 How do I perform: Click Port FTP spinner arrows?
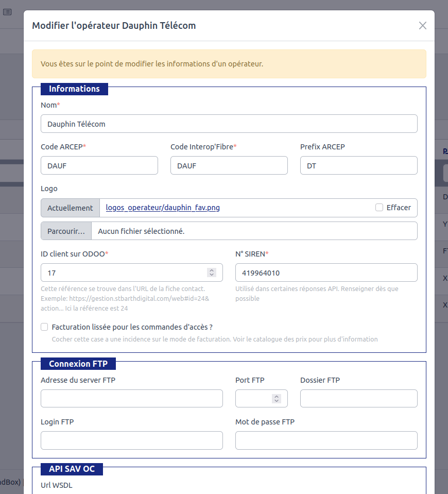click(277, 399)
